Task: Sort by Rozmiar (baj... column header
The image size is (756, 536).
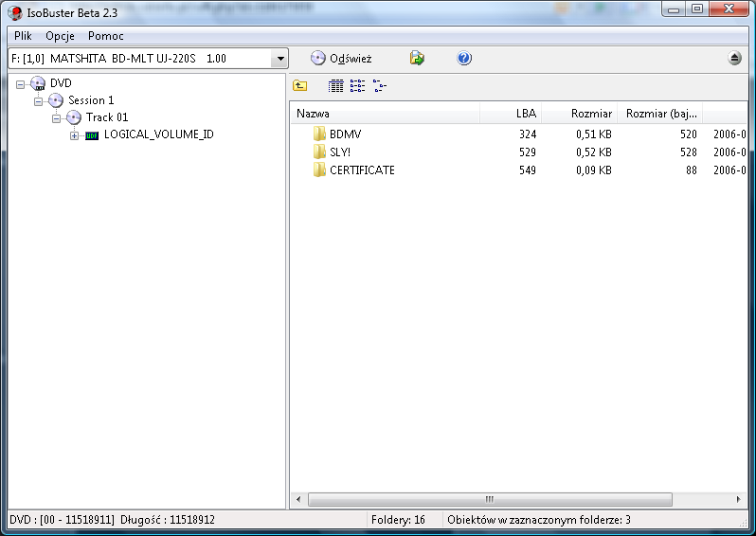Action: coord(660,114)
